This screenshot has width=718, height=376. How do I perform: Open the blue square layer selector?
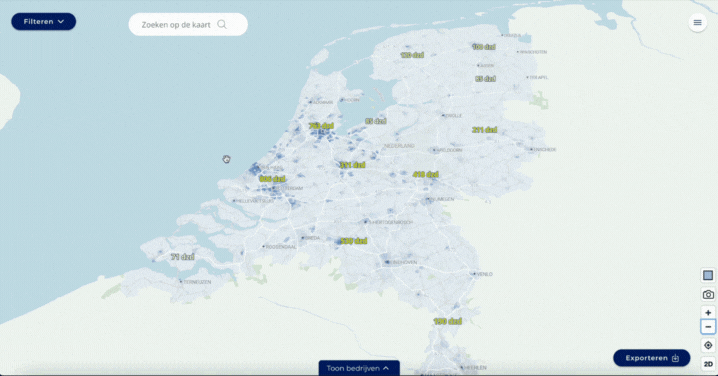click(707, 275)
